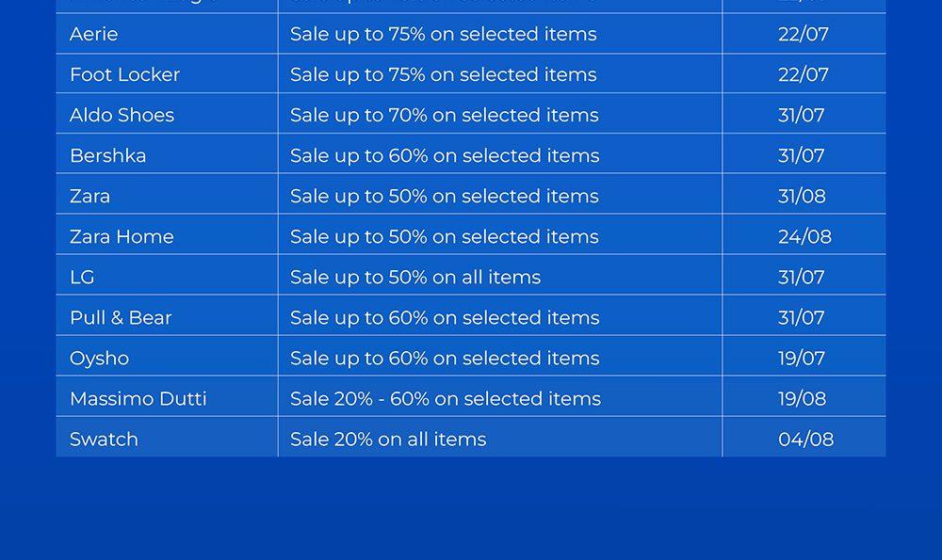Select 'Sale 20% on all items' offer
The height and width of the screenshot is (560, 942).
[388, 439]
